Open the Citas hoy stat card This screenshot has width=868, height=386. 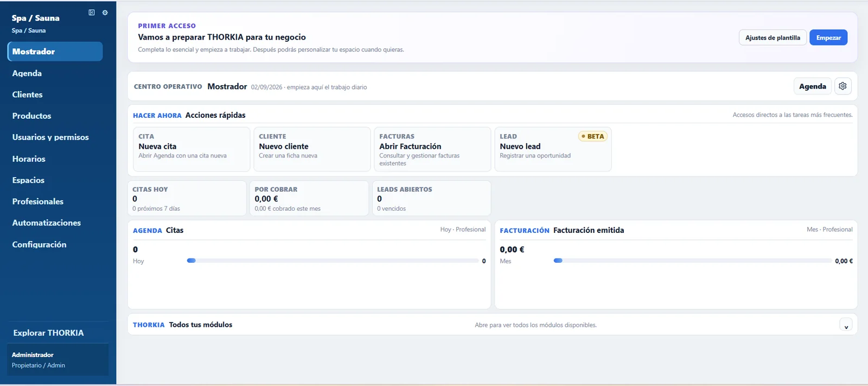pyautogui.click(x=187, y=198)
